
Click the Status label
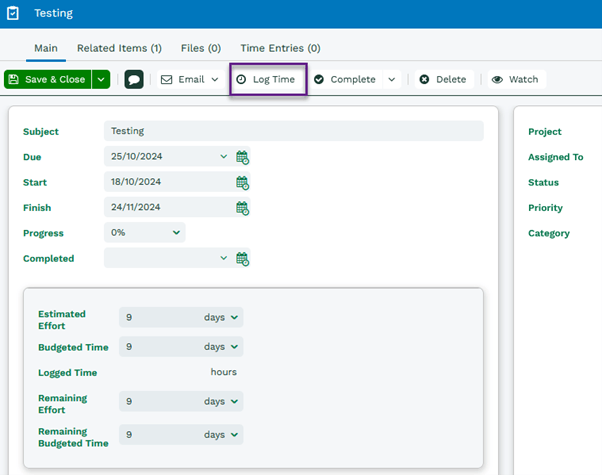pyautogui.click(x=543, y=182)
